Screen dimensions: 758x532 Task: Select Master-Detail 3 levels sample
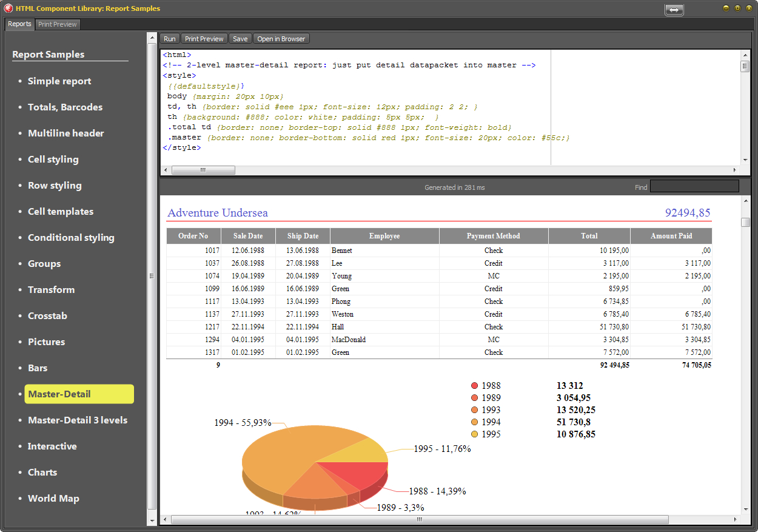coord(78,420)
